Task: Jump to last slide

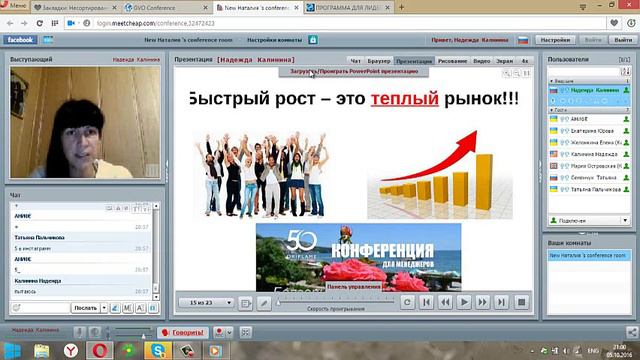Action: click(501, 302)
